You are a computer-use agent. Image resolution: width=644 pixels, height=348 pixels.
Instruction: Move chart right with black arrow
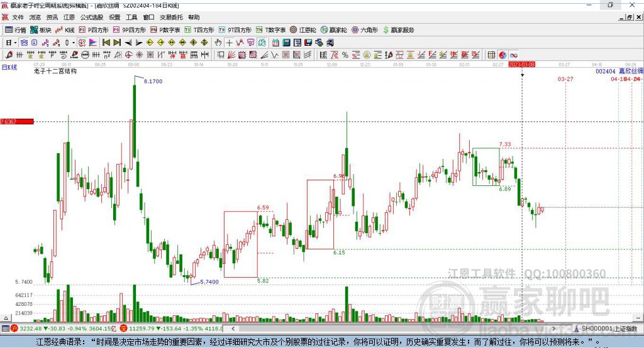pyautogui.click(x=139, y=43)
